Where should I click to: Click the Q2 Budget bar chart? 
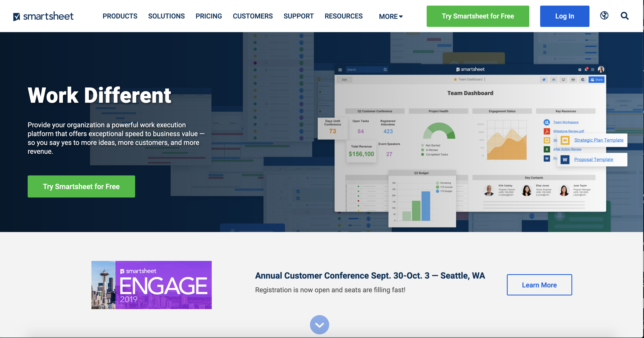[x=416, y=201]
